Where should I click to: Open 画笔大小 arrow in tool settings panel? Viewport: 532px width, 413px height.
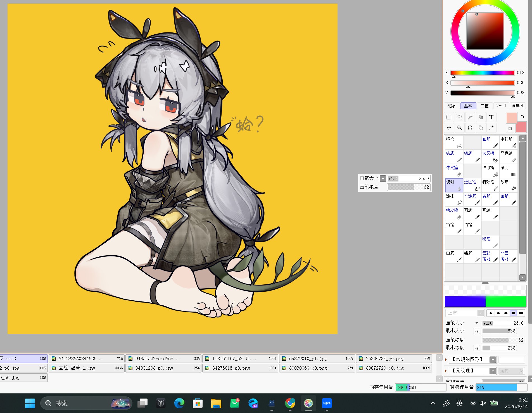(477, 323)
